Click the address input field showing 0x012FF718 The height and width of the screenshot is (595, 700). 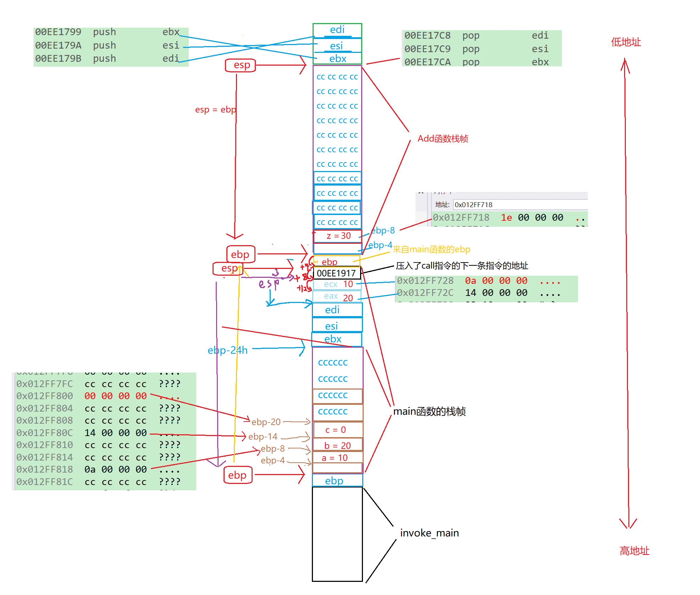(x=520, y=205)
